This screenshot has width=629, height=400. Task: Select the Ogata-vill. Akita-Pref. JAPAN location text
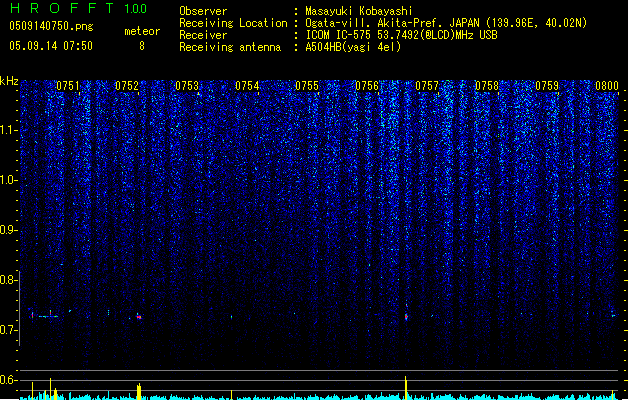(446, 23)
